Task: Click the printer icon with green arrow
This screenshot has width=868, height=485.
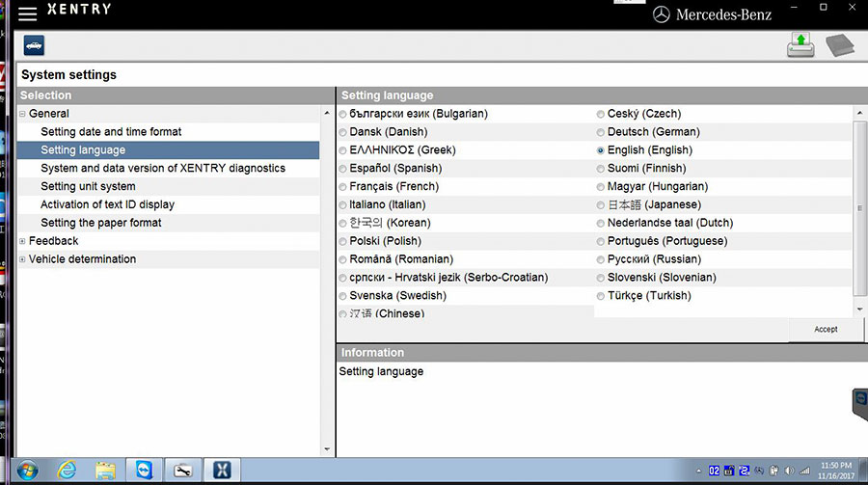Action: pos(800,44)
